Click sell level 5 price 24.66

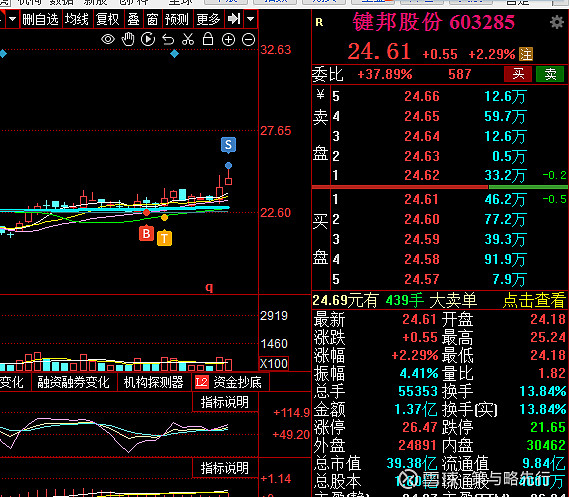point(422,96)
